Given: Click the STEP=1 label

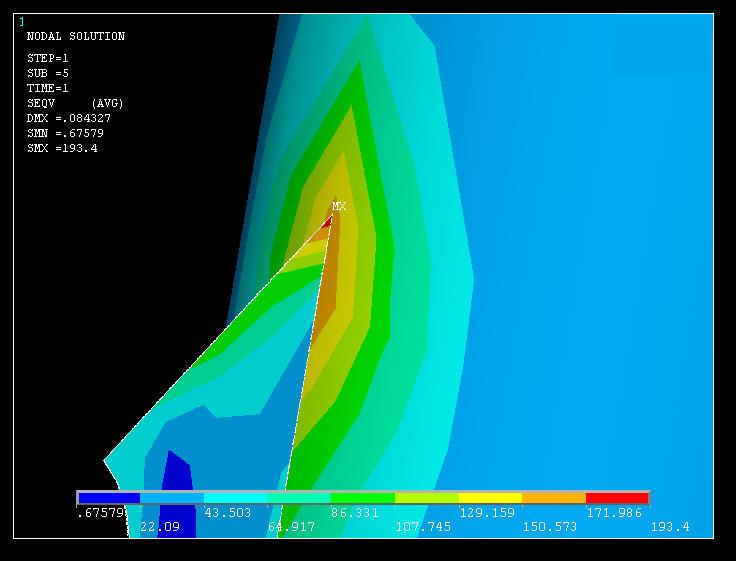Looking at the screenshot, I should 47,58.
